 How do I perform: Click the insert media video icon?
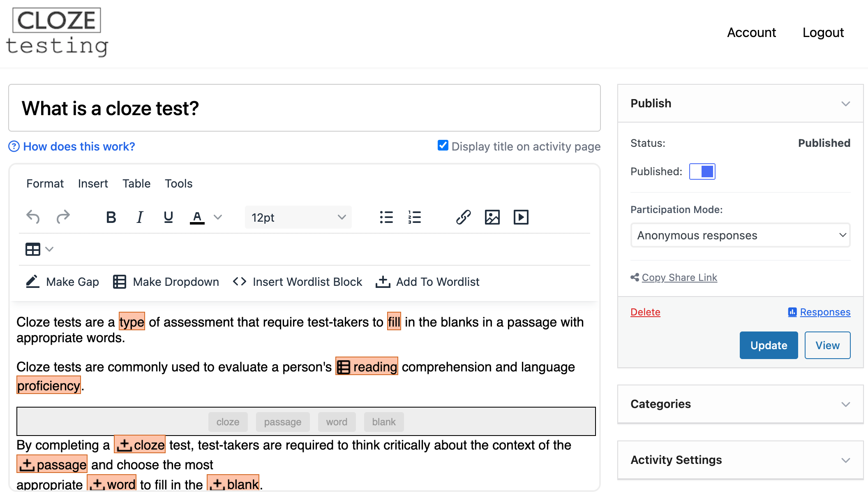click(x=521, y=217)
